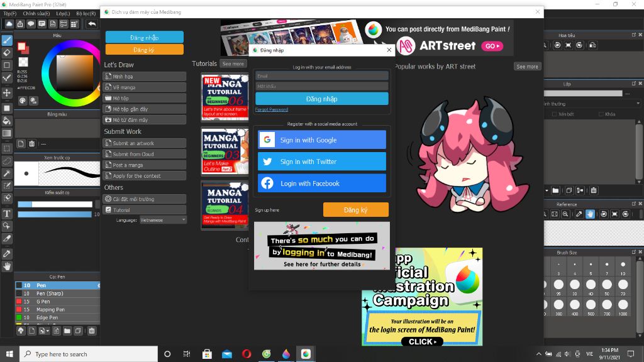The image size is (644, 362).
Task: Open Cài đặt môi trường settings
Action: pos(145,199)
